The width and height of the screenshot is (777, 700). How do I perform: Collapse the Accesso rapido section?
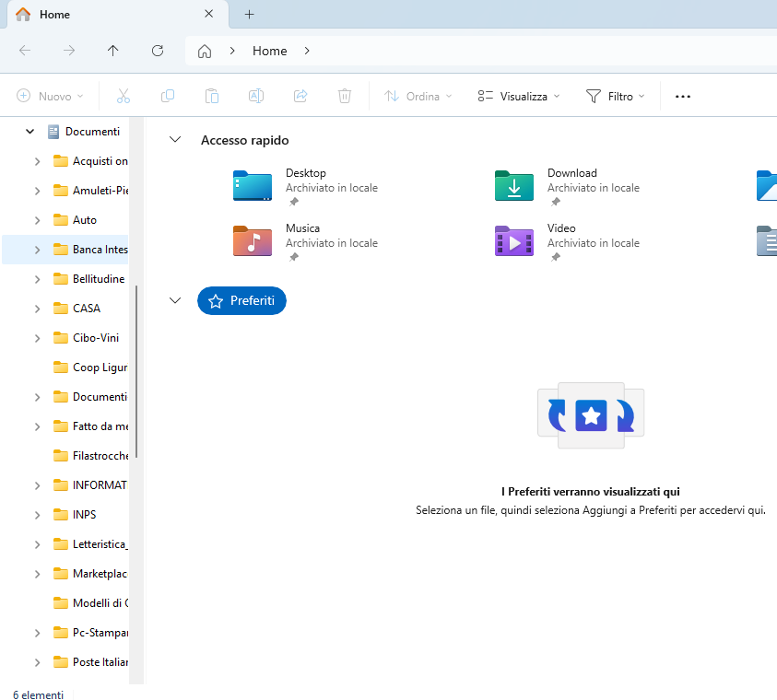pos(175,140)
